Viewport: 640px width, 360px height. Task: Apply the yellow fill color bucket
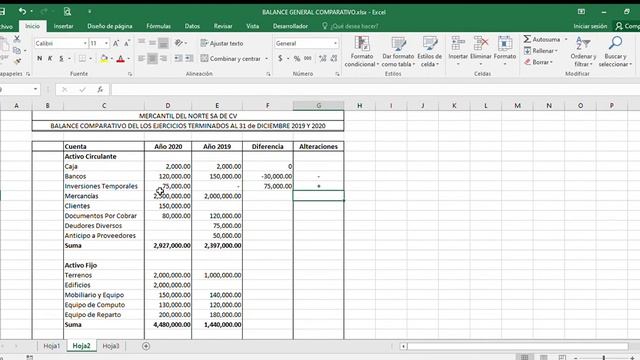(x=104, y=59)
